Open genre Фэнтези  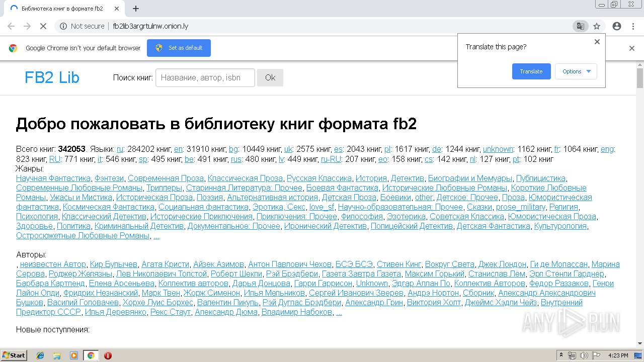coord(109,178)
